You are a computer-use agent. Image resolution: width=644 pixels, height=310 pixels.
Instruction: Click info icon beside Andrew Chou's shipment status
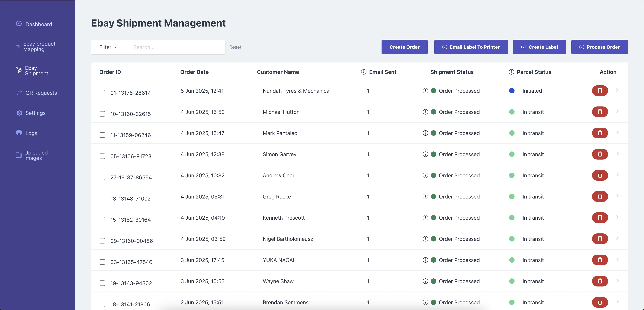coord(425,175)
